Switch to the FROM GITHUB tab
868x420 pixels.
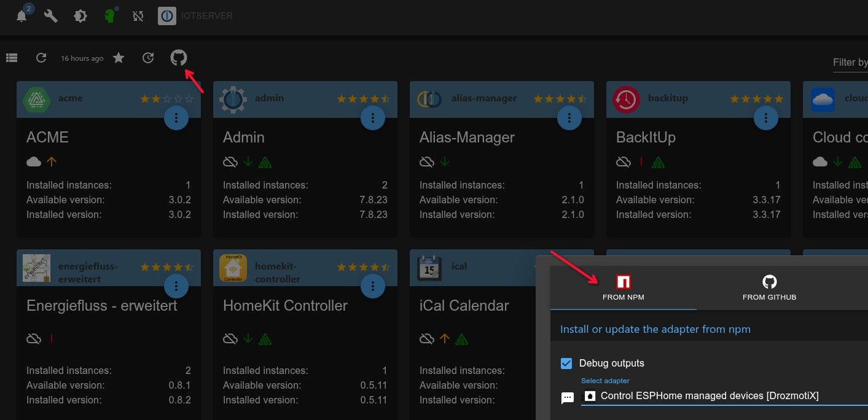(x=769, y=287)
